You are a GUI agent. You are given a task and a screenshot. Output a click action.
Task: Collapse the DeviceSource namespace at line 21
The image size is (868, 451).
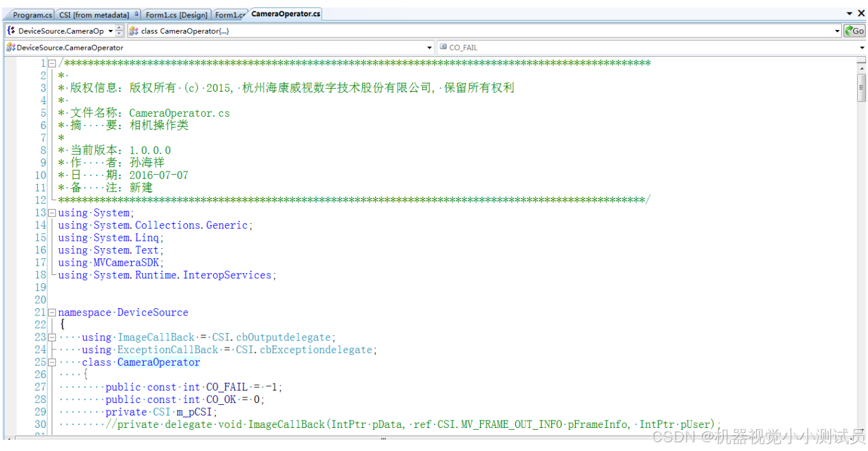(x=51, y=312)
